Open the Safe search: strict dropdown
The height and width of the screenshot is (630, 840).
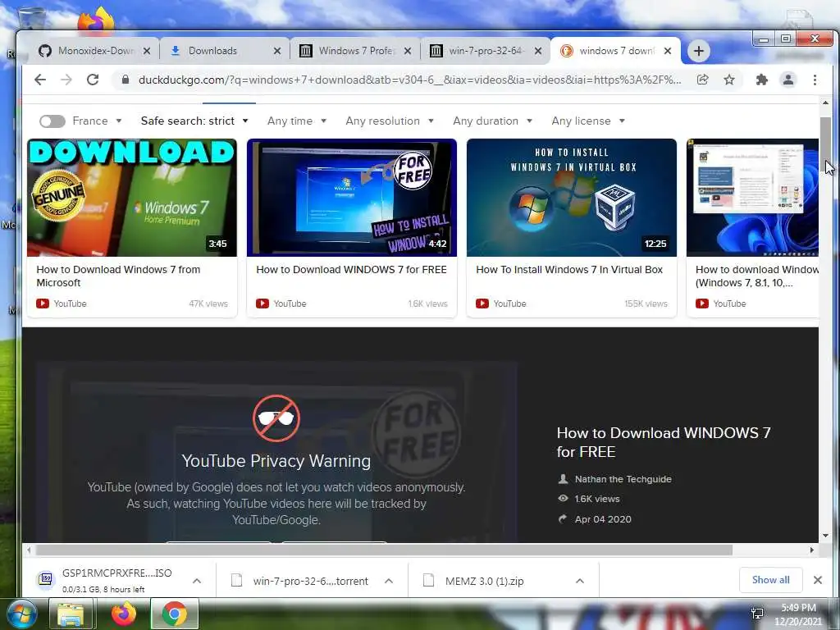pos(194,121)
